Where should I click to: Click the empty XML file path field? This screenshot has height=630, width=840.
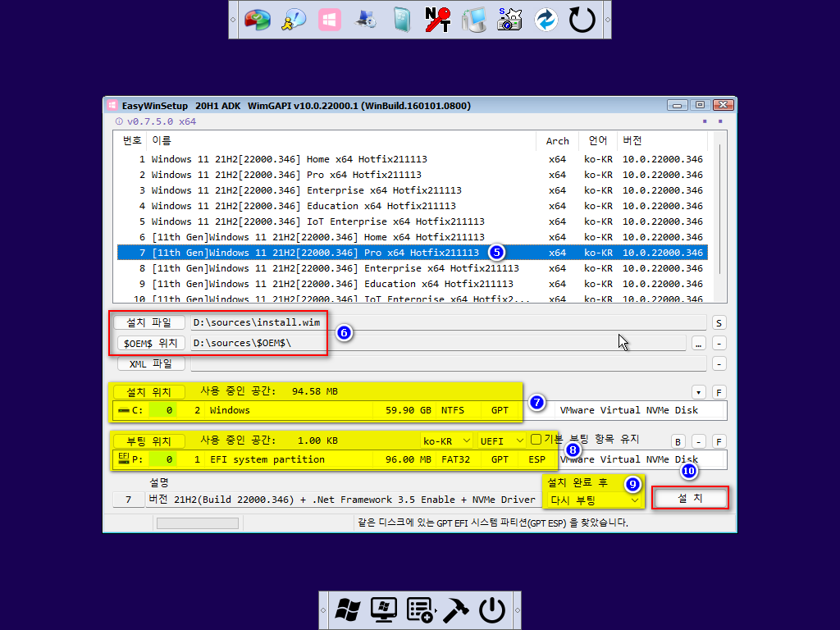[x=449, y=363]
